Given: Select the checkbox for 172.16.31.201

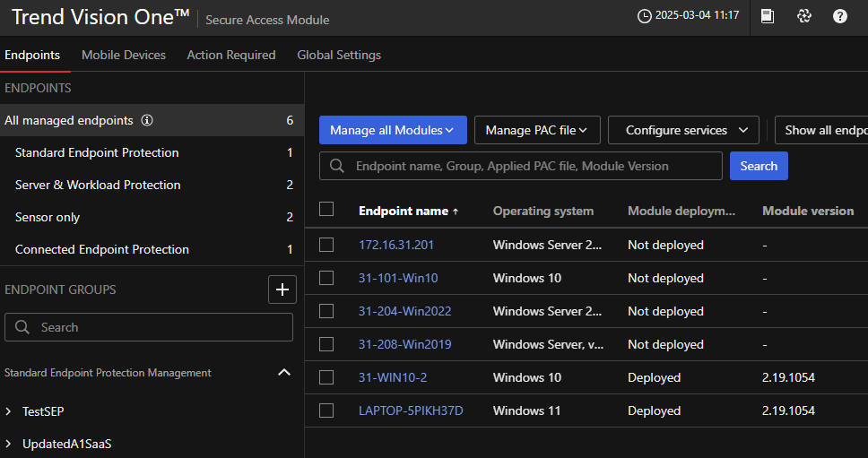Looking at the screenshot, I should 326,245.
